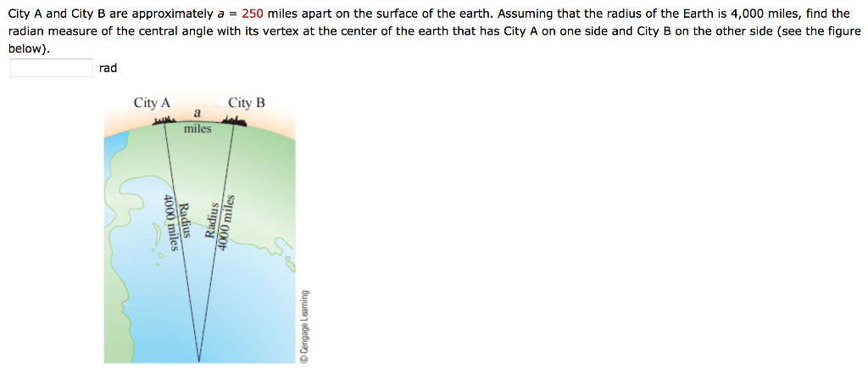Click the answer input box before rad
The width and height of the screenshot is (868, 375).
pyautogui.click(x=52, y=68)
